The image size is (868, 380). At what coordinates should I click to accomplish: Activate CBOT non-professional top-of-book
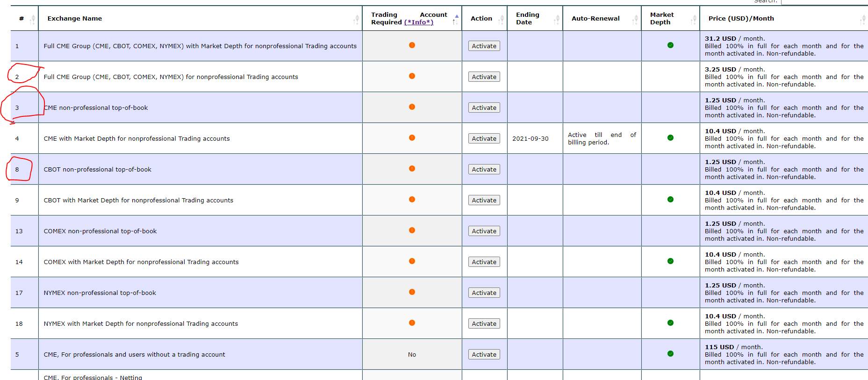point(484,169)
